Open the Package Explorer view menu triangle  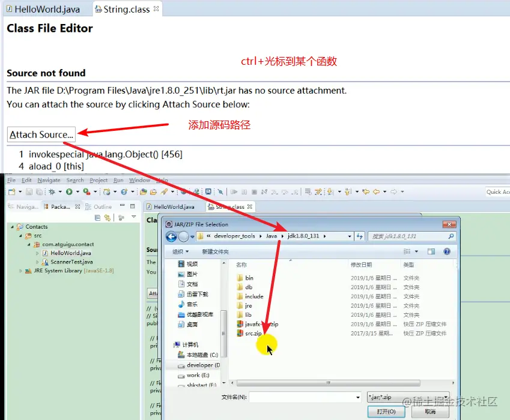pyautogui.click(x=133, y=217)
